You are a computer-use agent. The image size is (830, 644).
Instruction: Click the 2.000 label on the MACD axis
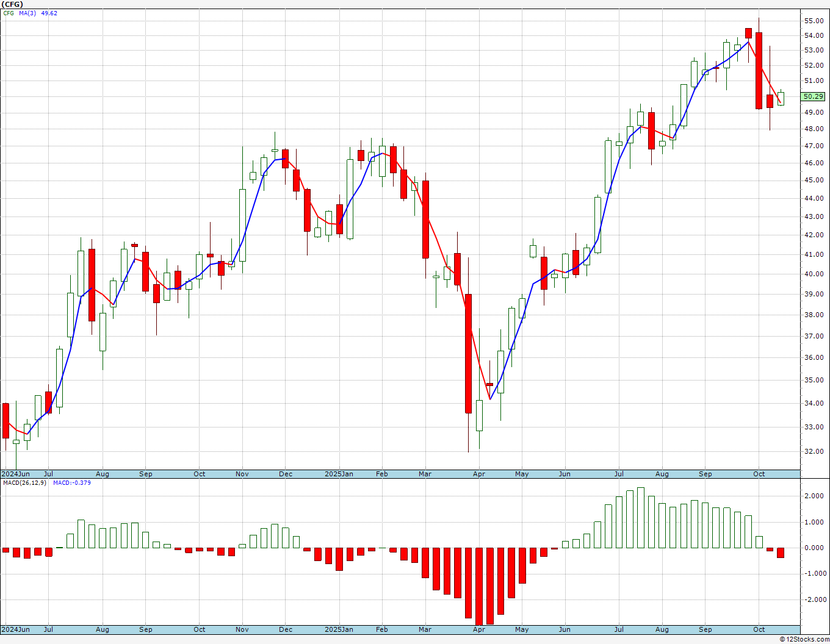click(815, 496)
